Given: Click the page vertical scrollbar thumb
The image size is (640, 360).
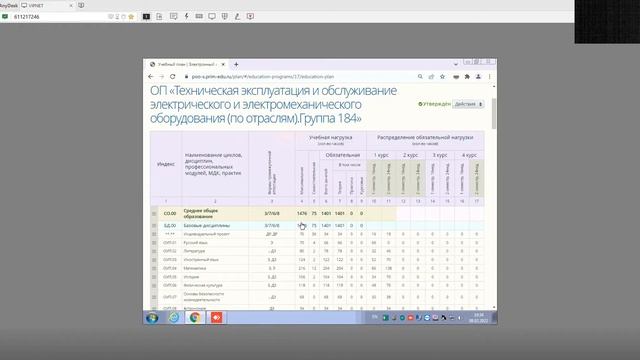Looking at the screenshot, I should [494, 113].
